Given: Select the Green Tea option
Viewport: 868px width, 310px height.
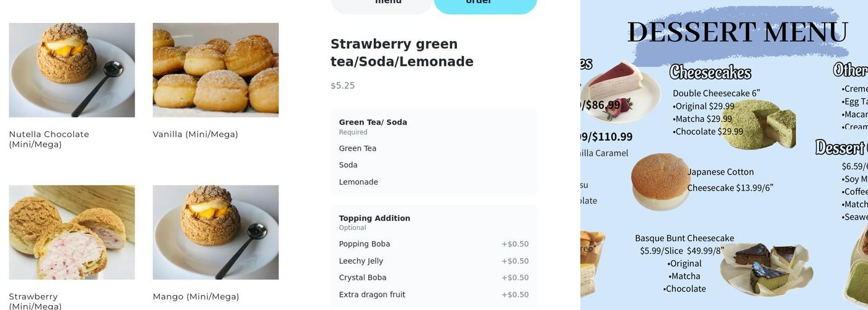Looking at the screenshot, I should (x=358, y=148).
